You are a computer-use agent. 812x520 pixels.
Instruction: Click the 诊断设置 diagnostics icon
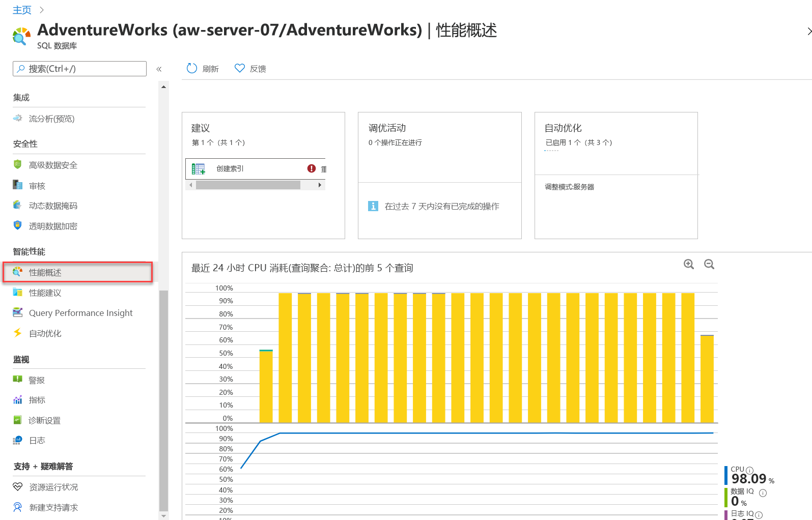[18, 420]
